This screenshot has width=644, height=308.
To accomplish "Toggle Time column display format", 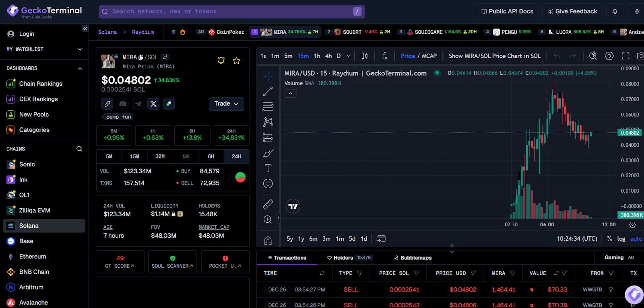I will coord(322,273).
